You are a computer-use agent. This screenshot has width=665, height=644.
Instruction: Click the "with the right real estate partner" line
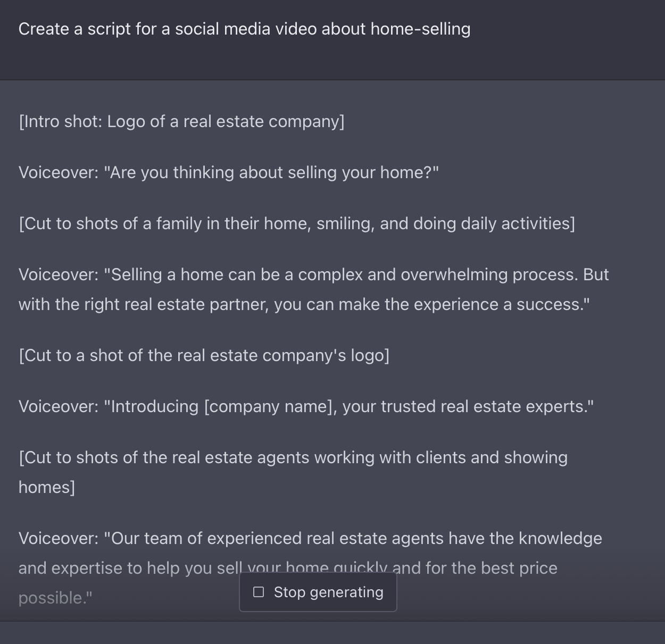coord(304,304)
